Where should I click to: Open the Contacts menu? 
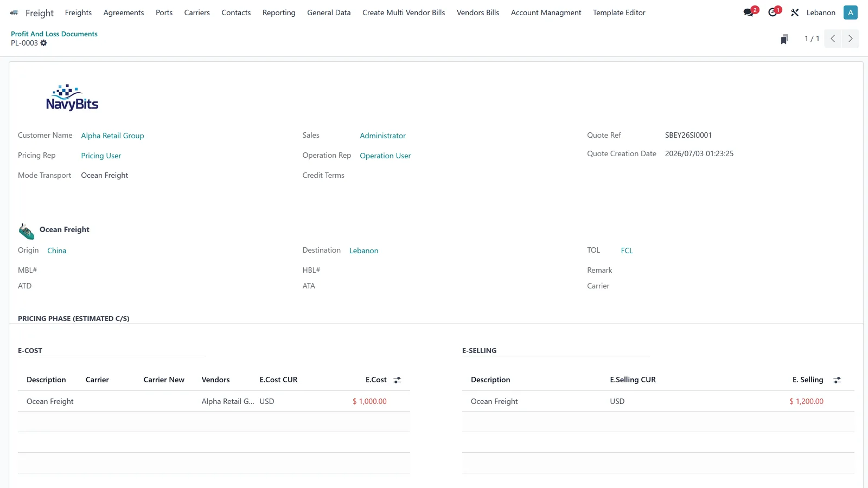point(236,12)
